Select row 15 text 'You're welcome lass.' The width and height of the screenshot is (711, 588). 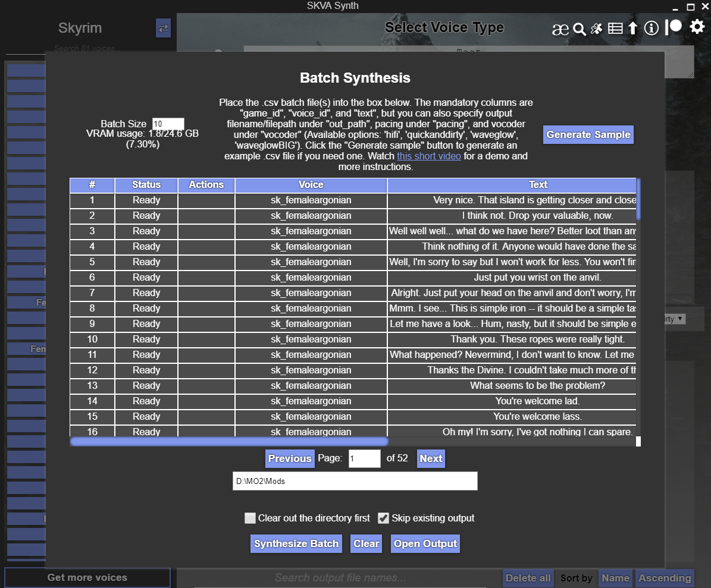(537, 416)
